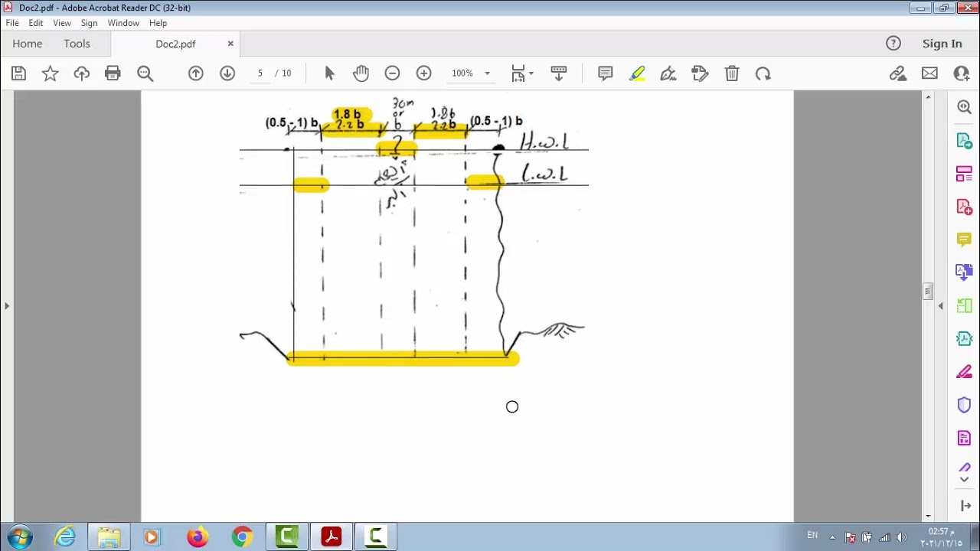Click the page number field
Viewport: 980px width, 551px height.
tap(260, 73)
